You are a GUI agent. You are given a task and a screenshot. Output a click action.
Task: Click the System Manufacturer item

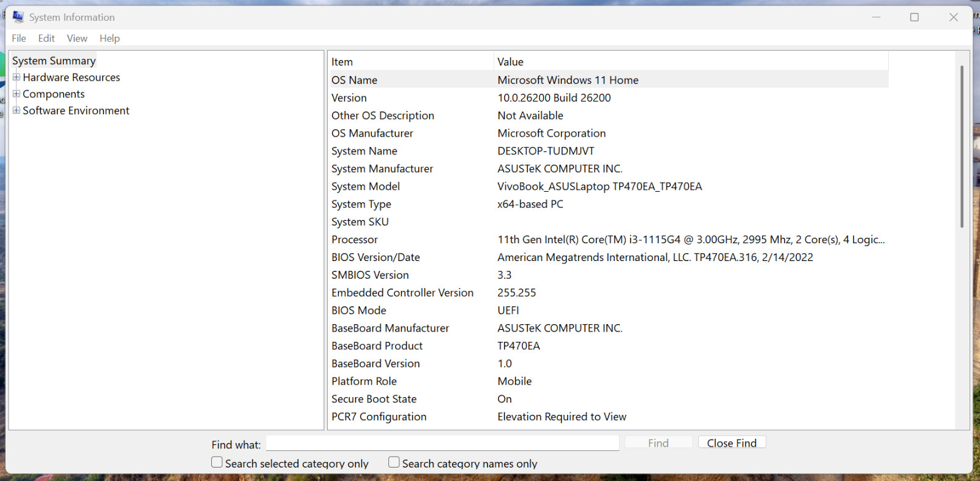382,169
